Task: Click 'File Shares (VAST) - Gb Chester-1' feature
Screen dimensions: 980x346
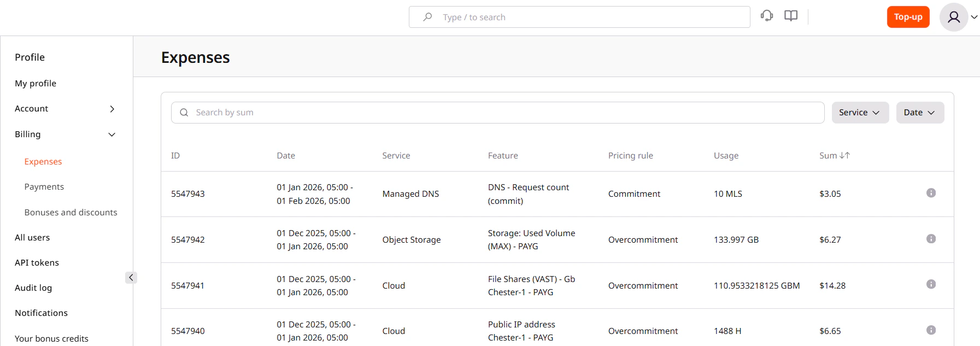Action: [x=531, y=285]
